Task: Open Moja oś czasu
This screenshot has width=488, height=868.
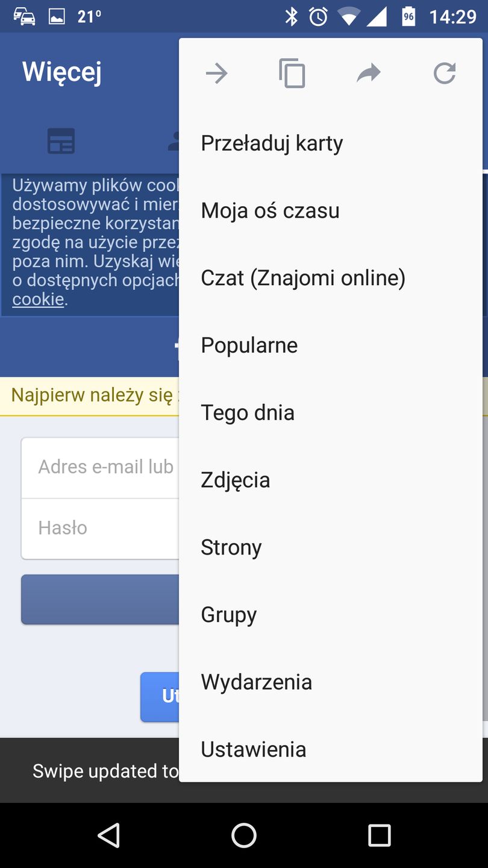Action: point(270,210)
